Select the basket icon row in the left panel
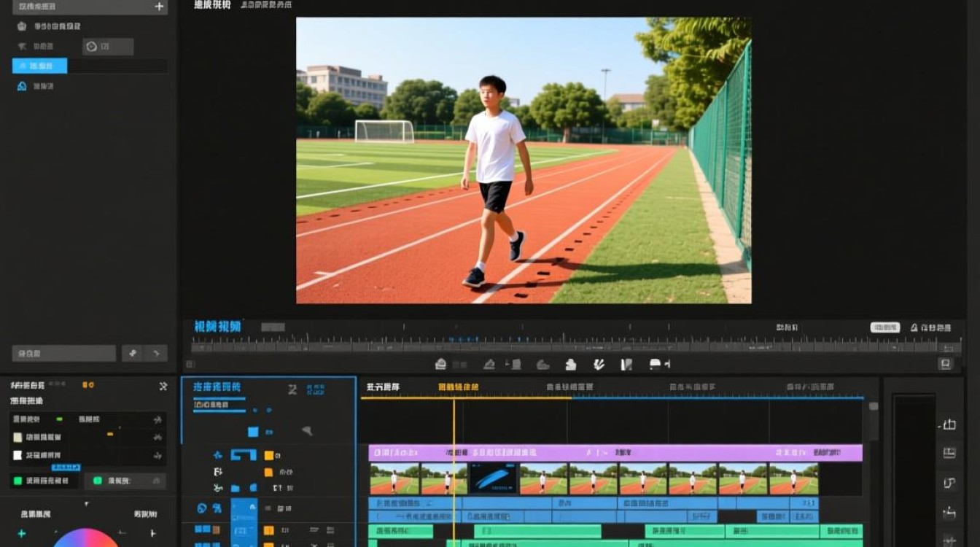This screenshot has width=980, height=547. [x=49, y=26]
